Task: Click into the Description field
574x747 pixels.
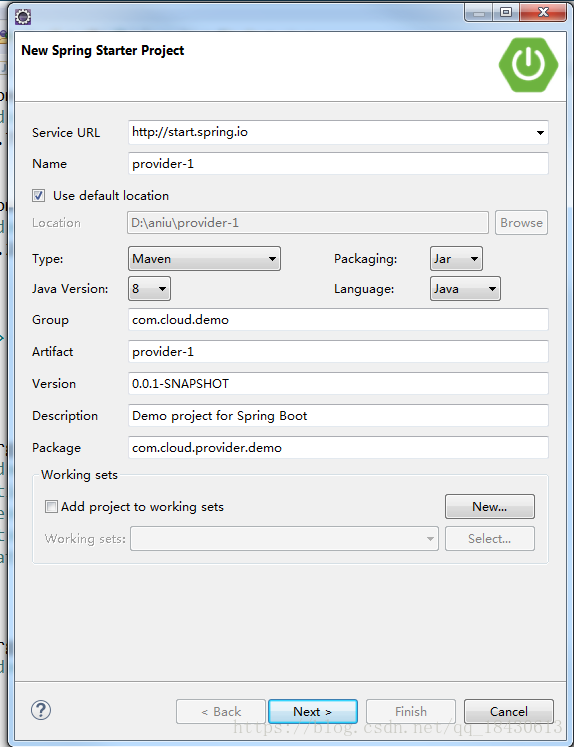Action: 338,415
